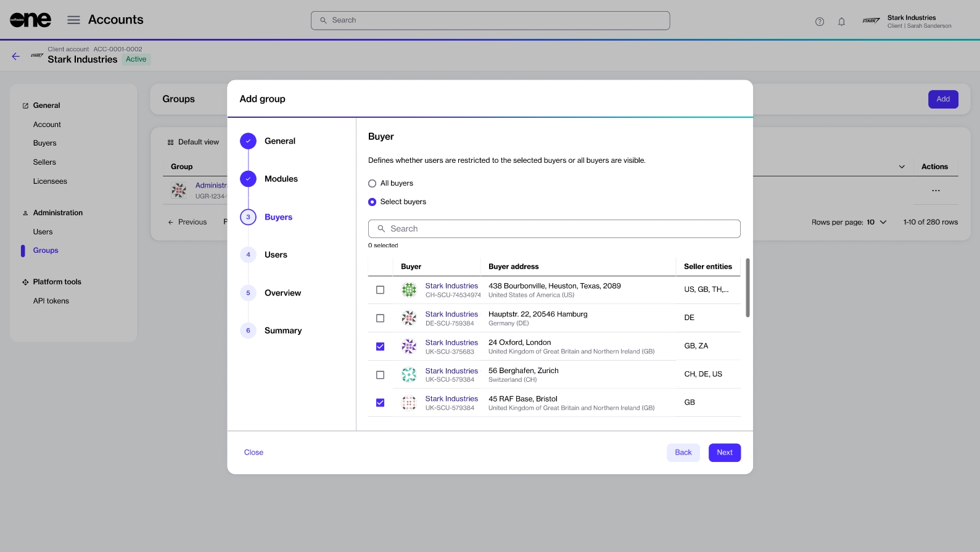Click the hamburger menu icon beside Accounts

point(73,20)
